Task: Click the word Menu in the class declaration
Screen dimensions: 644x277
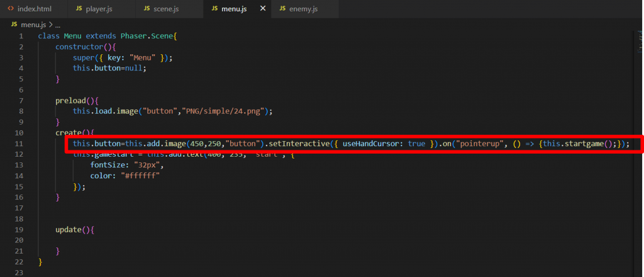Action: point(72,36)
